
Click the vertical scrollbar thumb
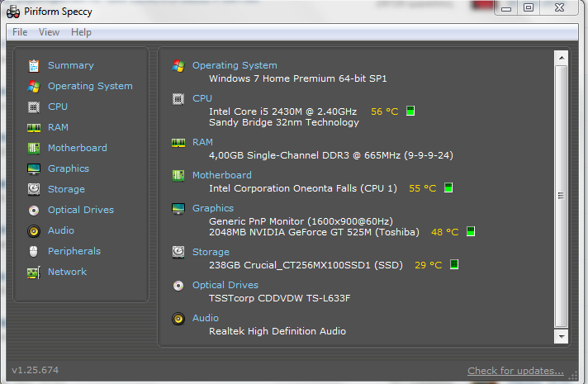pos(562,196)
